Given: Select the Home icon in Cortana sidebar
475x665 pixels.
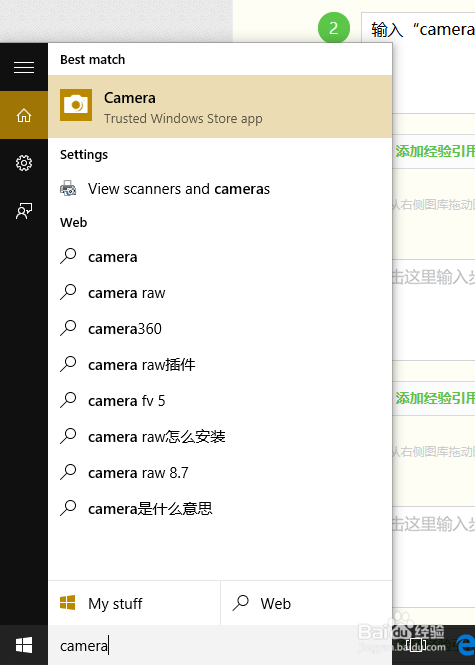Looking at the screenshot, I should click(x=24, y=115).
